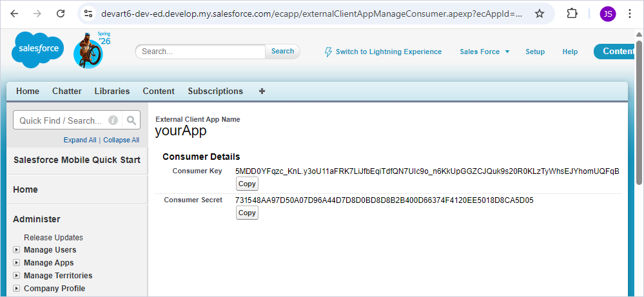Click the Administer heading
Screen dimensions: 644x297
point(37,219)
